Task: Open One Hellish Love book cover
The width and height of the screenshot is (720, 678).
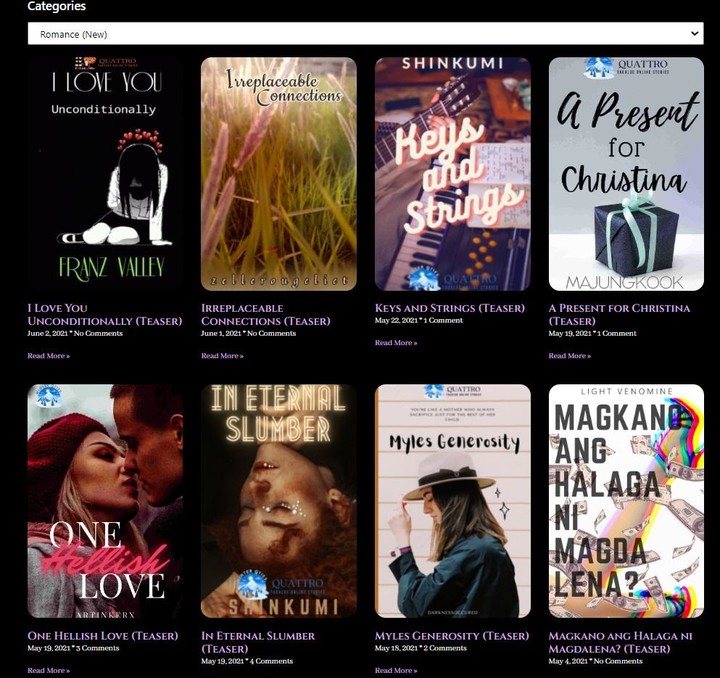Action: tap(105, 501)
